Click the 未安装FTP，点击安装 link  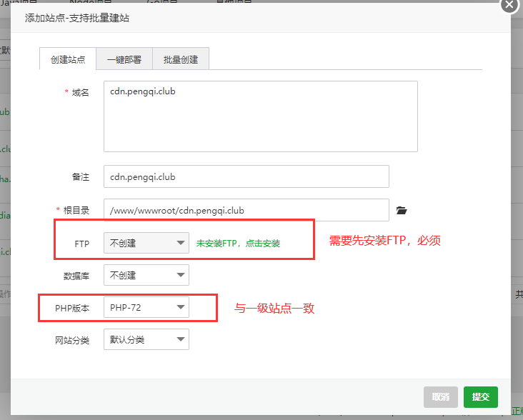[x=238, y=244]
